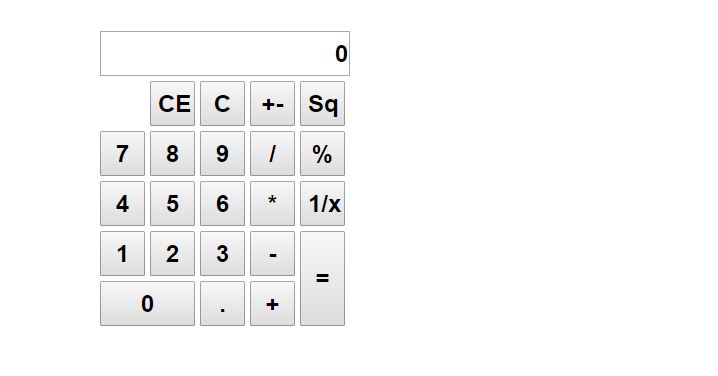The image size is (718, 376).
Task: Tap the wide 0 digit button
Action: (x=147, y=303)
